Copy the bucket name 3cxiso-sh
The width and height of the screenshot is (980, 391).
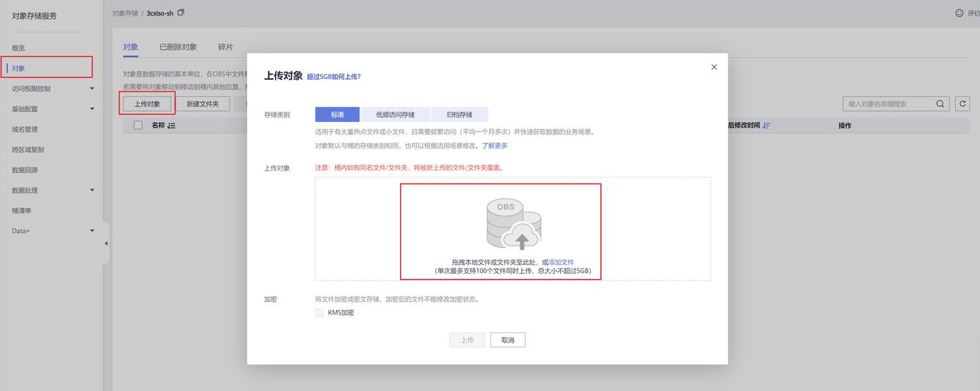[181, 13]
